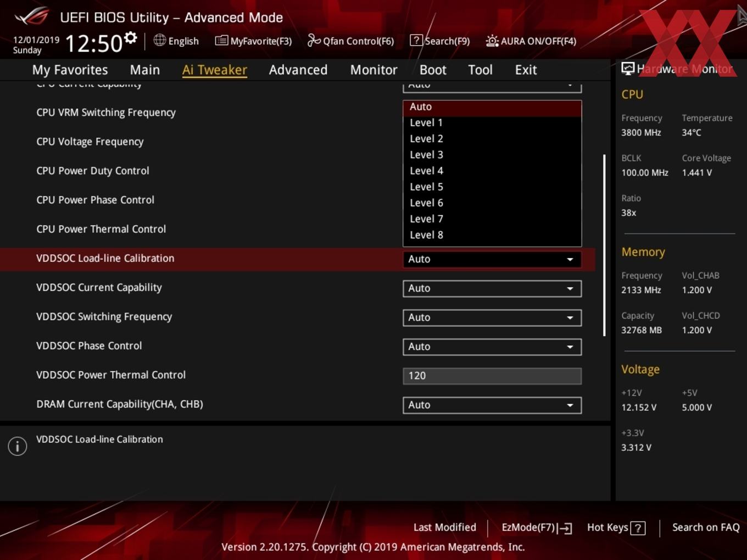Image resolution: width=747 pixels, height=560 pixels.
Task: Click the 3.312 V reading
Action: (637, 447)
